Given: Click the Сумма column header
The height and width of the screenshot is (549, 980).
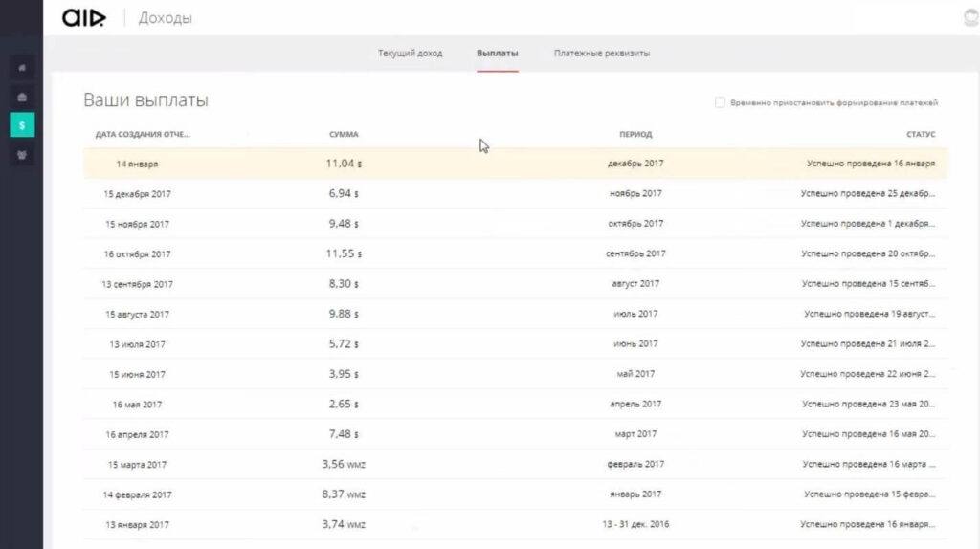Looking at the screenshot, I should [344, 135].
